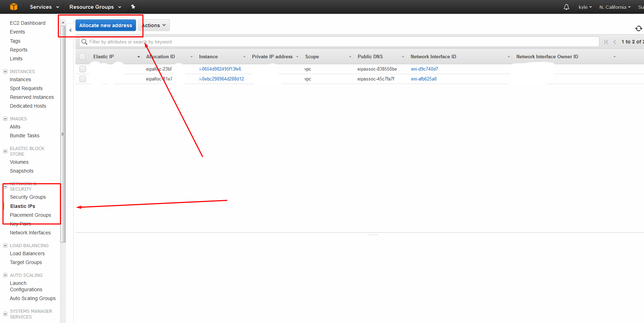Viewport: 644px width, 323px height.
Task: Open Events in the sidebar
Action: [x=17, y=32]
